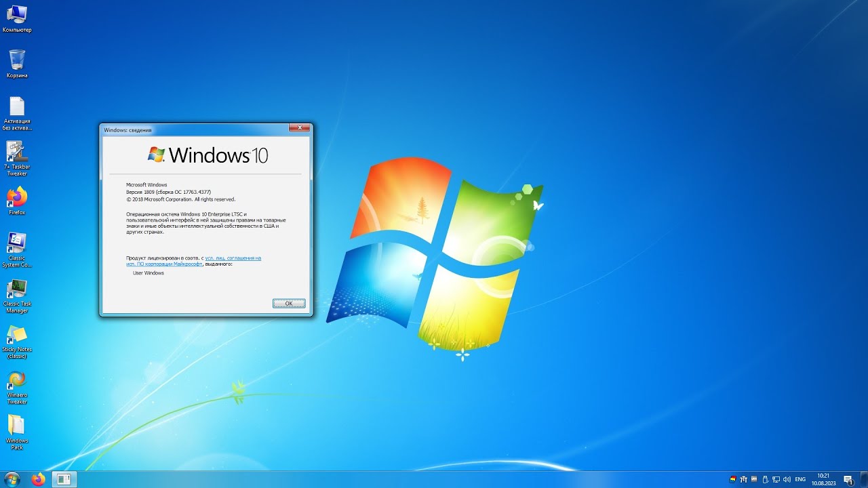The width and height of the screenshot is (868, 488).
Task: Select the 7+ Taskbar Tweaker desktop shortcut
Action: (17, 159)
